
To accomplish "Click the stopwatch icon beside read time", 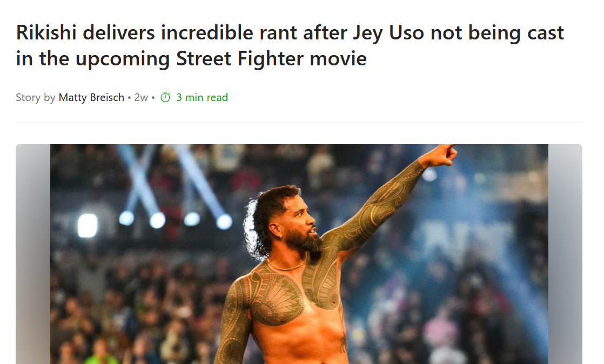I will pyautogui.click(x=165, y=97).
